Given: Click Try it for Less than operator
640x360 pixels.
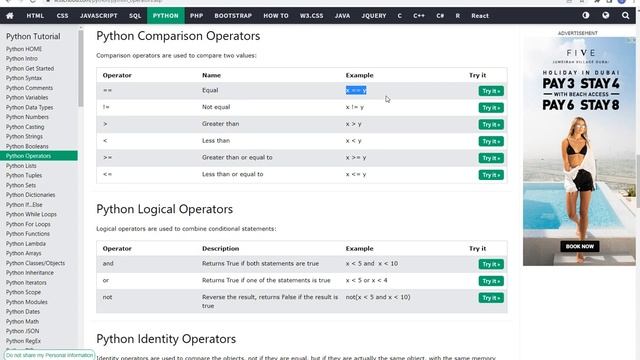Looking at the screenshot, I should pos(491,141).
